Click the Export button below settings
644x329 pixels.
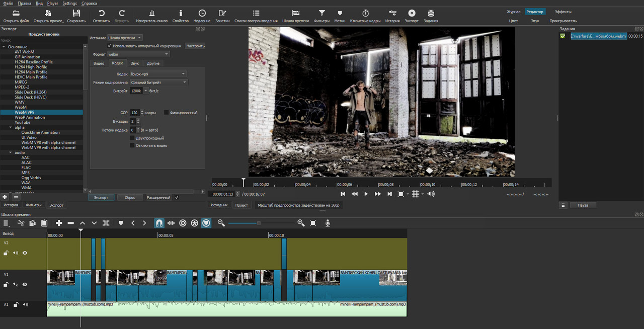pos(101,198)
